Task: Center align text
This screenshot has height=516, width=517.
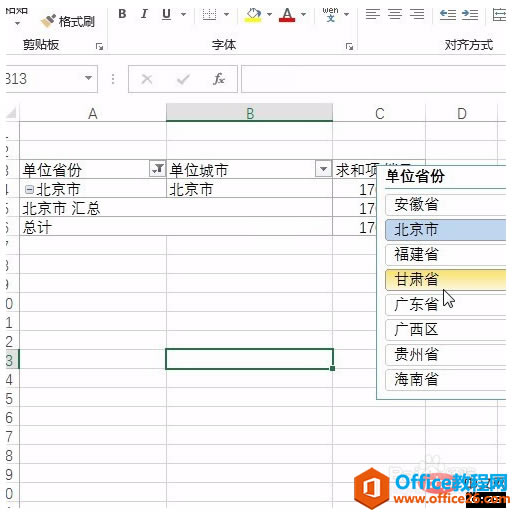Action: point(395,14)
